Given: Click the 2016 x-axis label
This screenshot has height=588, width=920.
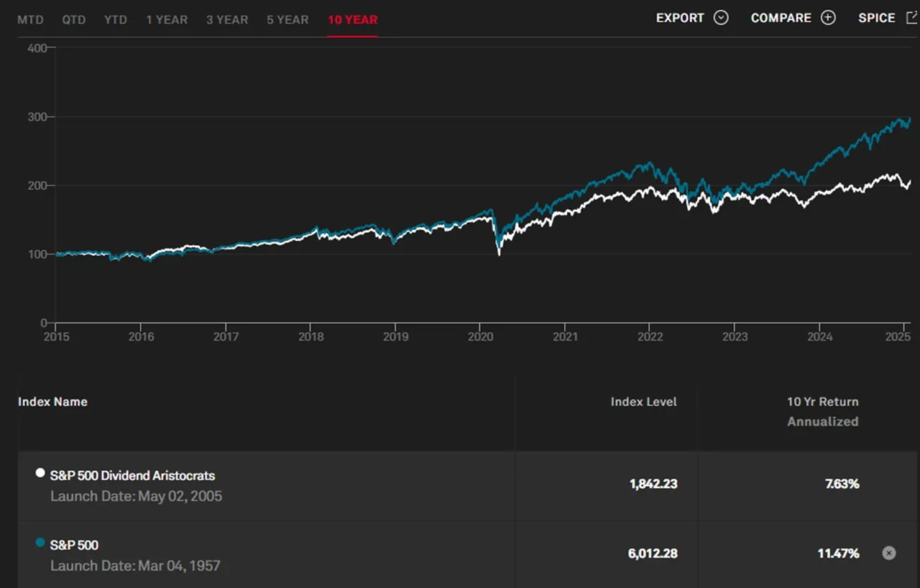Looking at the screenshot, I should point(141,336).
